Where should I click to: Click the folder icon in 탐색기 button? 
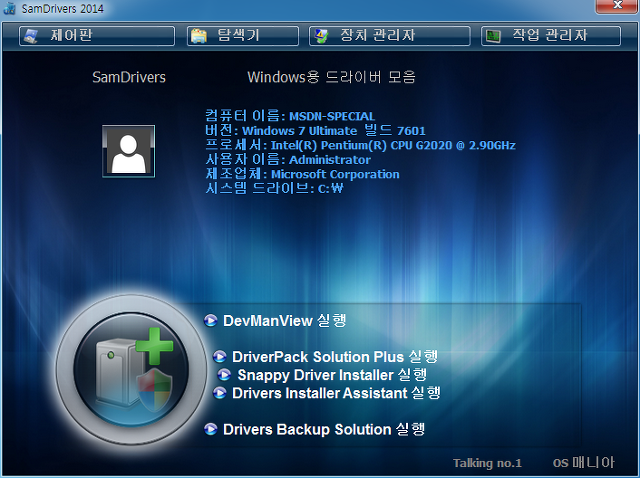[199, 36]
